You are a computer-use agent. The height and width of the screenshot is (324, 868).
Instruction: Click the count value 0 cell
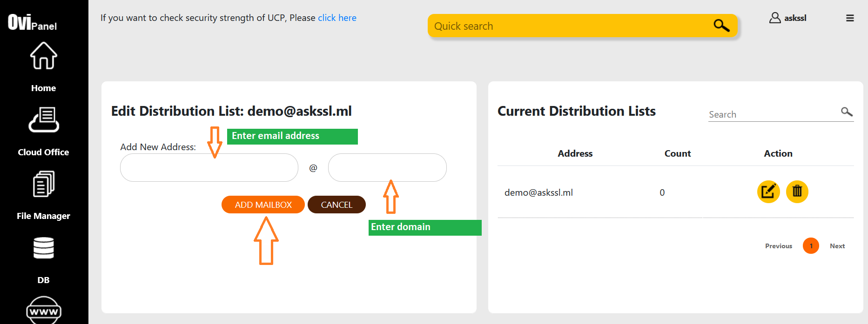coord(662,192)
